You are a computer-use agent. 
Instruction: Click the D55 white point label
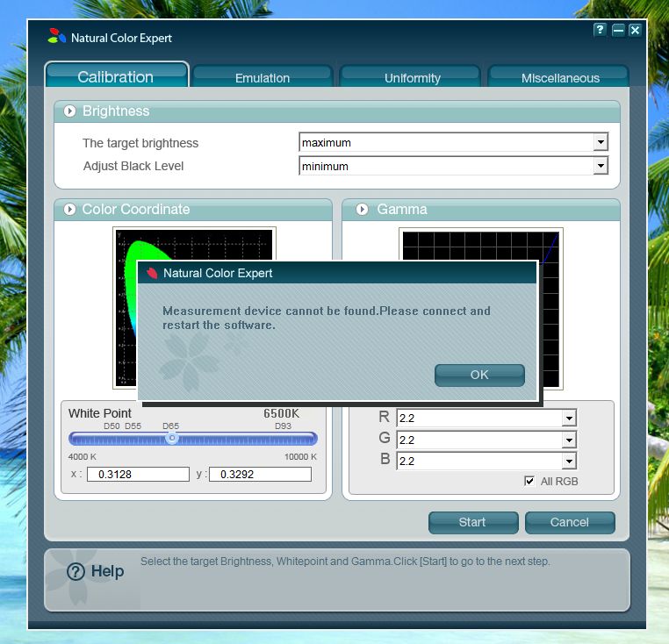133,426
